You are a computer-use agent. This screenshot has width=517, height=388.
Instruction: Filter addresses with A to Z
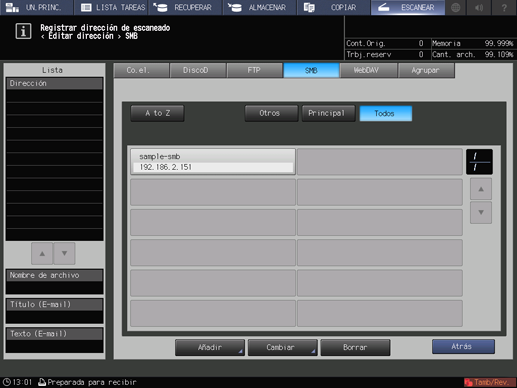pyautogui.click(x=157, y=113)
